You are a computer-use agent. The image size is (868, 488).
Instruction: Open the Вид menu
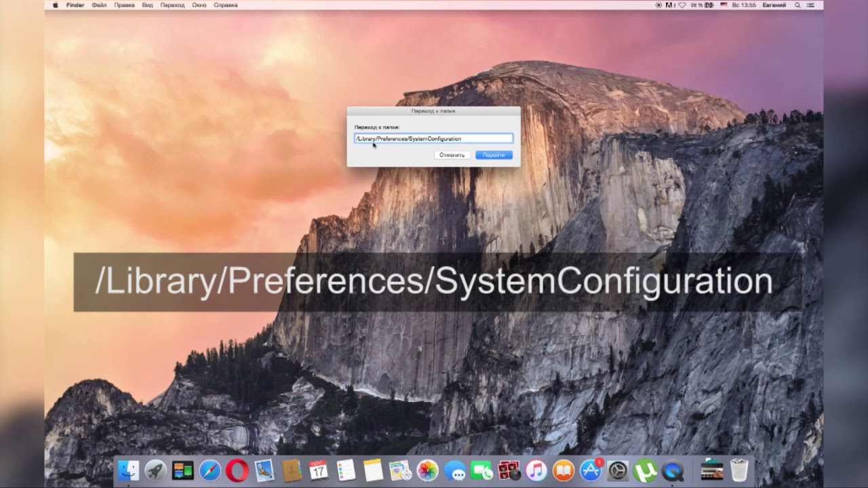click(x=147, y=5)
